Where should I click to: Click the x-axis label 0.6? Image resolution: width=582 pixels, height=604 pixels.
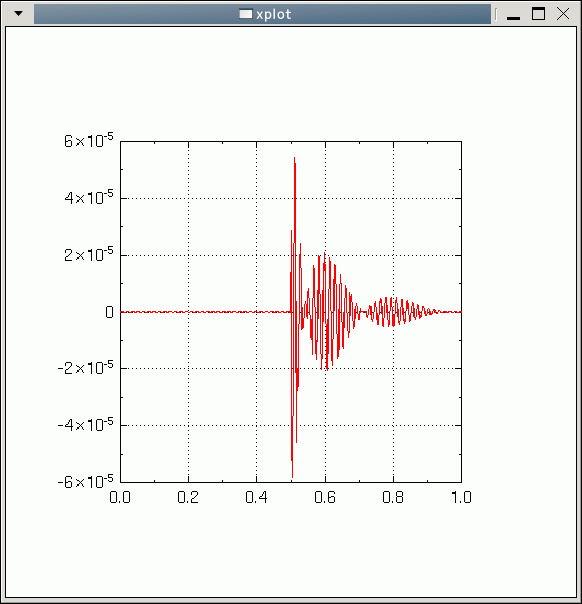(325, 497)
